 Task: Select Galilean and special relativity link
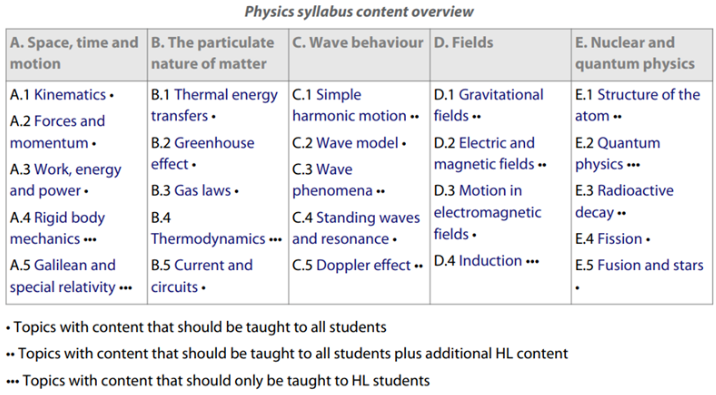coord(63,276)
